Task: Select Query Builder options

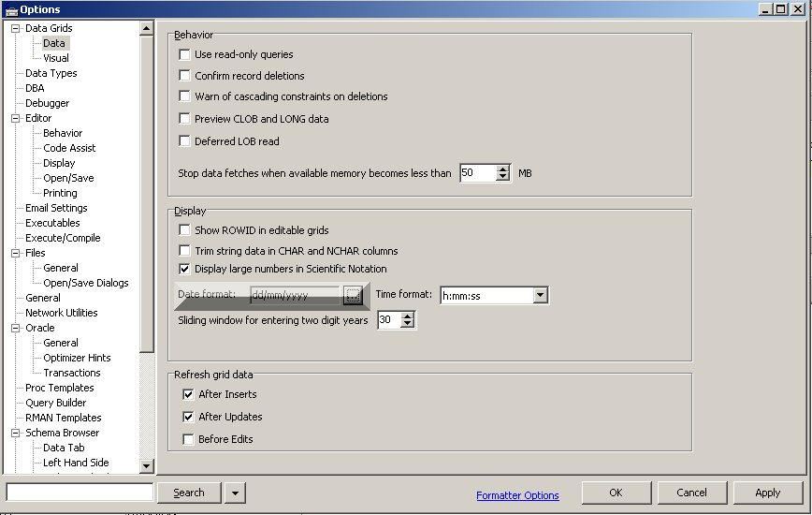Action: click(x=56, y=403)
